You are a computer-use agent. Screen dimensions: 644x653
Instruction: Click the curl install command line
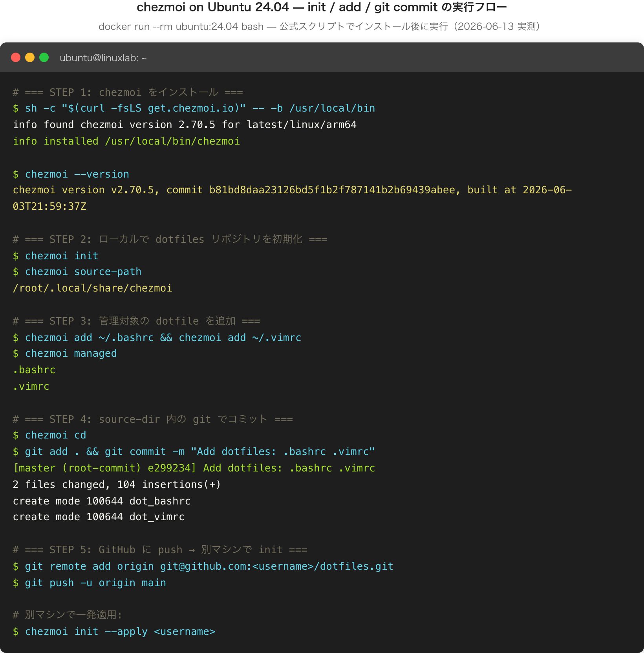(194, 108)
